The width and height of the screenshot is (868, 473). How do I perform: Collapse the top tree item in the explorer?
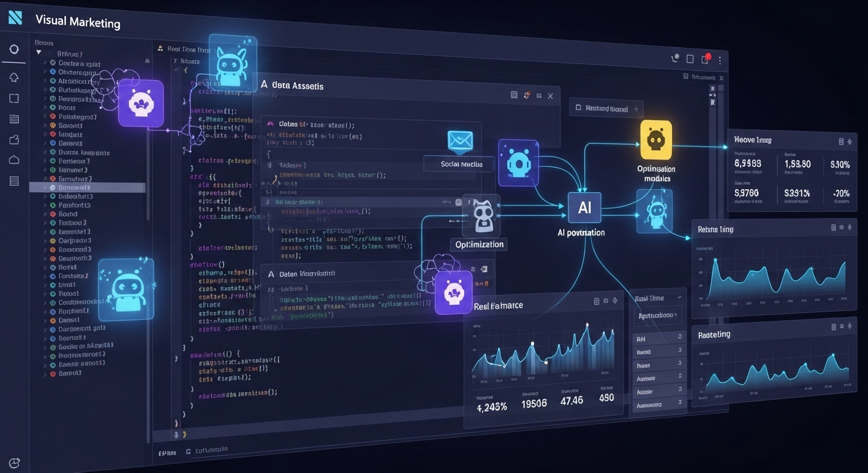(39, 54)
